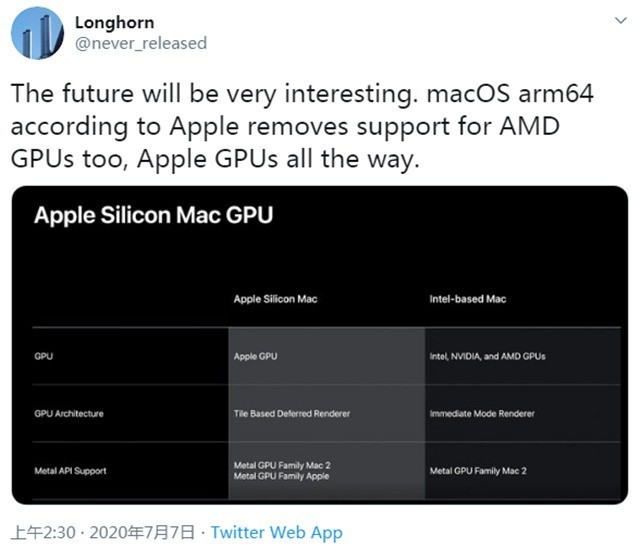Click "Metal GPU Family Apple" text
640x547 pixels.
281,476
